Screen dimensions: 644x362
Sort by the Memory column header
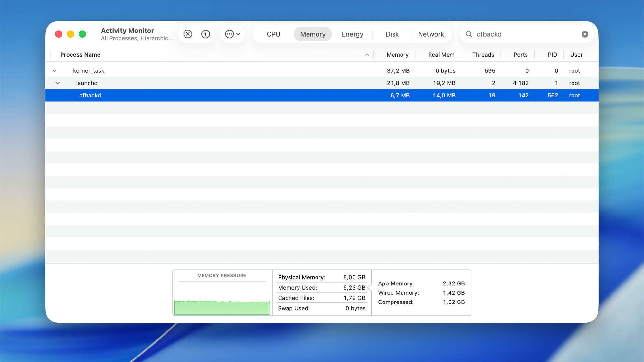coord(397,55)
